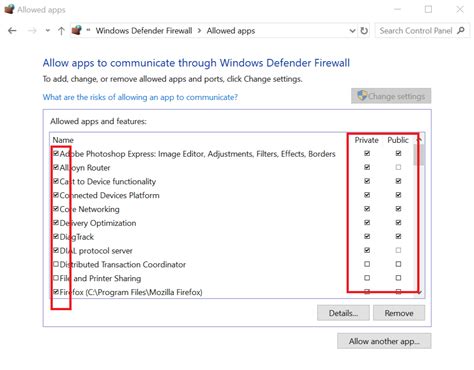Click the Change settings button
474x370 pixels.
click(391, 96)
